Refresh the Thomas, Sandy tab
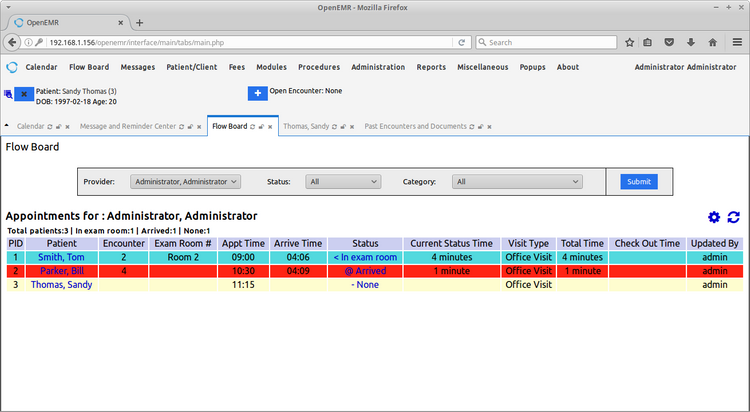The width and height of the screenshot is (750, 412). pyautogui.click(x=334, y=127)
